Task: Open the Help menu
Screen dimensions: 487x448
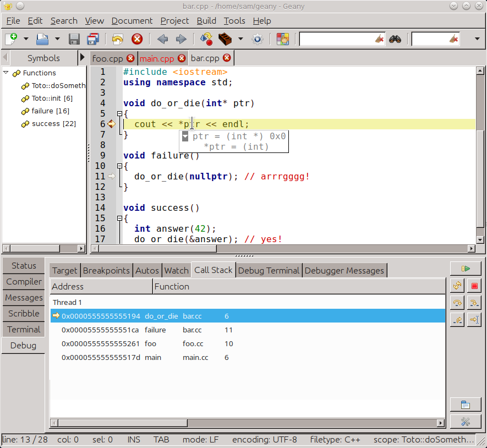Action: tap(262, 21)
